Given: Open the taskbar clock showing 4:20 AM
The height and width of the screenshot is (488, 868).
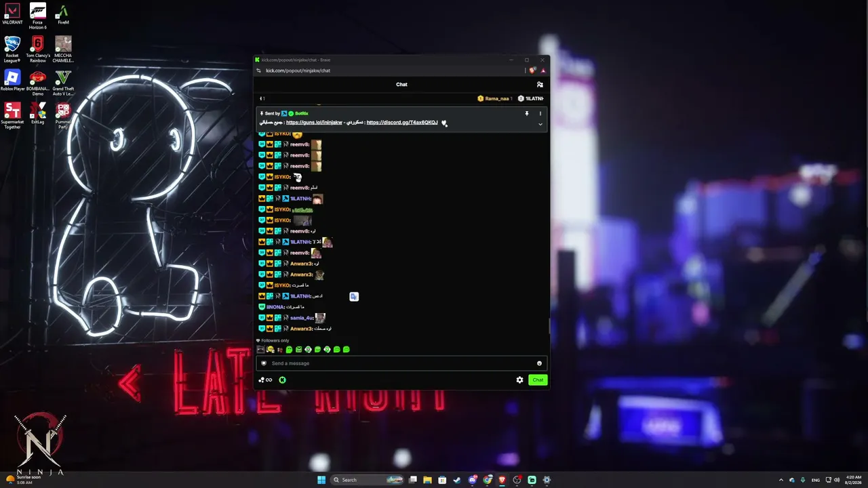Looking at the screenshot, I should 854,480.
